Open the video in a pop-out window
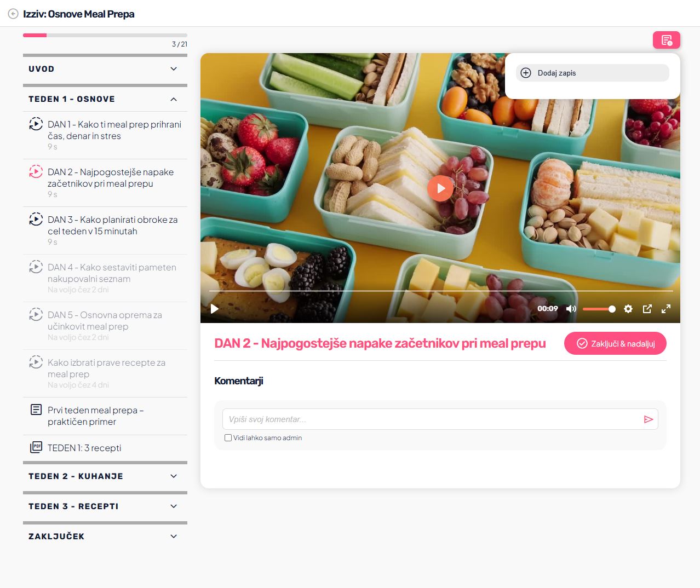700x588 pixels. pyautogui.click(x=647, y=309)
